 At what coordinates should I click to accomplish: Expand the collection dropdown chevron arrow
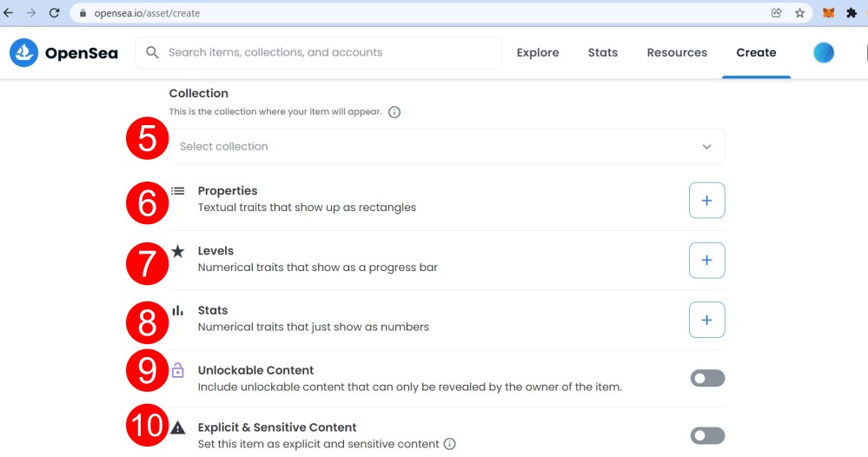click(707, 147)
